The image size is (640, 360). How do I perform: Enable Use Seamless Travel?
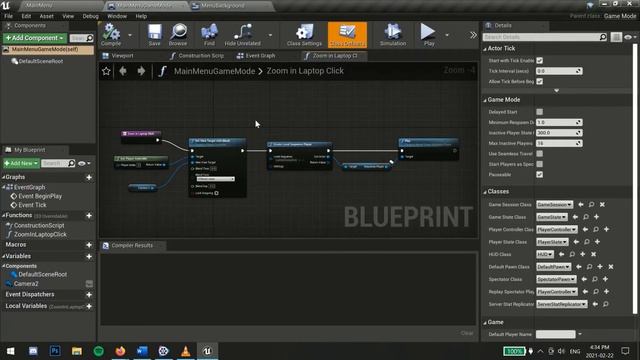tap(540, 154)
